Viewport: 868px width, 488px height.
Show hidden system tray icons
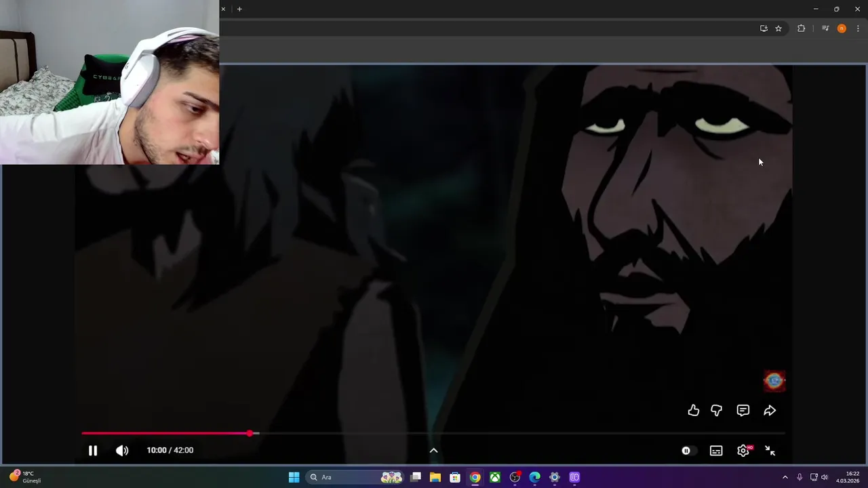[x=785, y=477]
